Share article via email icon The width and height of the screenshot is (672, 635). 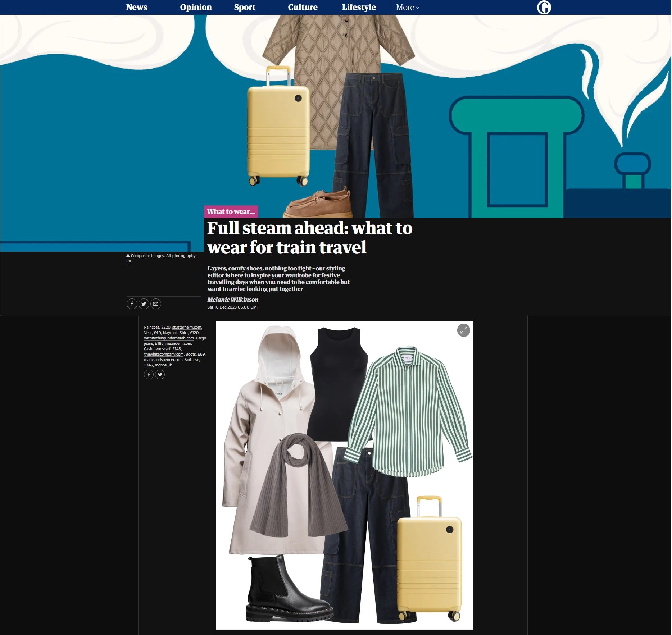tap(155, 304)
